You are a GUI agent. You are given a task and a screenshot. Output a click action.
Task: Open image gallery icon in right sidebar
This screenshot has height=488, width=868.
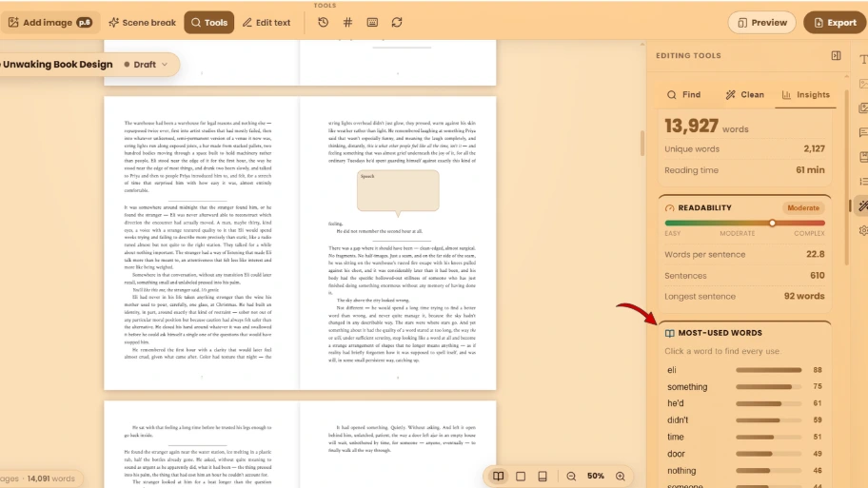[x=862, y=108]
